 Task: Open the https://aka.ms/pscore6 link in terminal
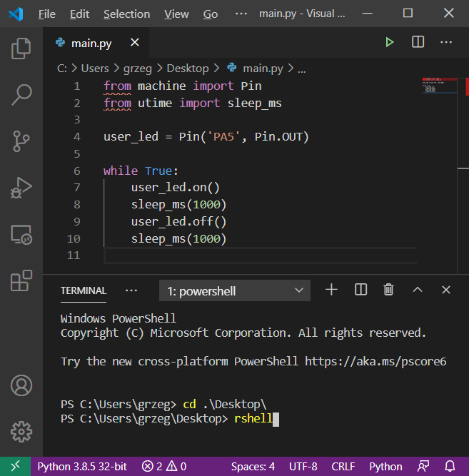(375, 361)
